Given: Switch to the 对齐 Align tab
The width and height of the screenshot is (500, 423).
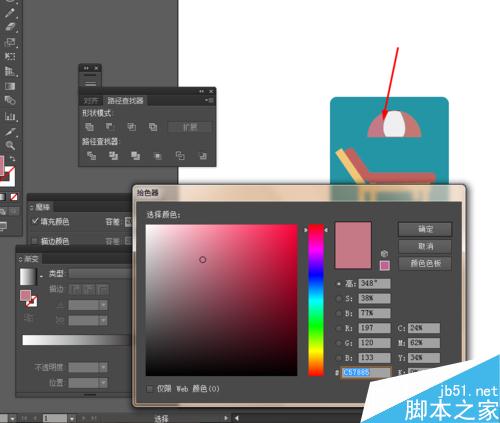Looking at the screenshot, I should [x=91, y=100].
